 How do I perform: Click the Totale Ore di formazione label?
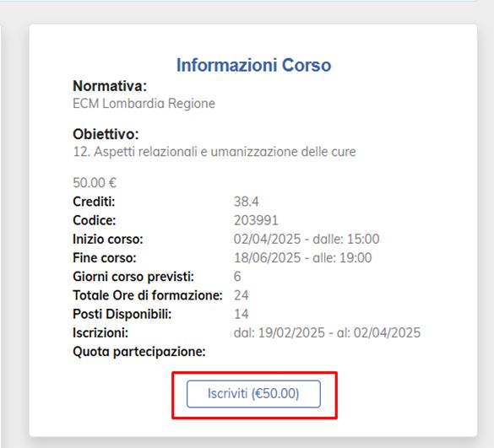pyautogui.click(x=148, y=295)
